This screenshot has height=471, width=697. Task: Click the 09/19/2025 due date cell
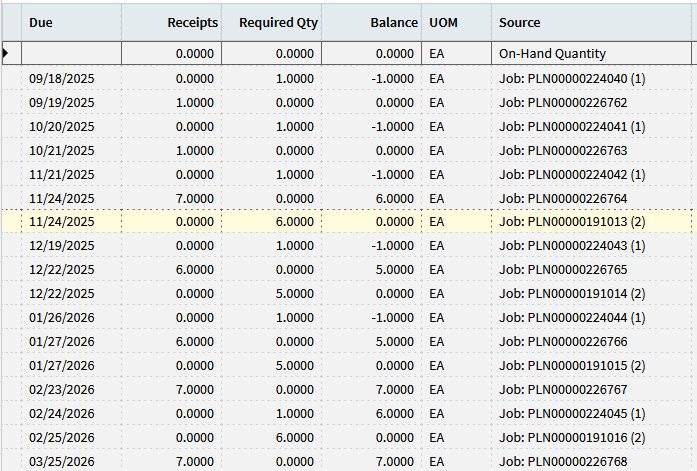71,103
